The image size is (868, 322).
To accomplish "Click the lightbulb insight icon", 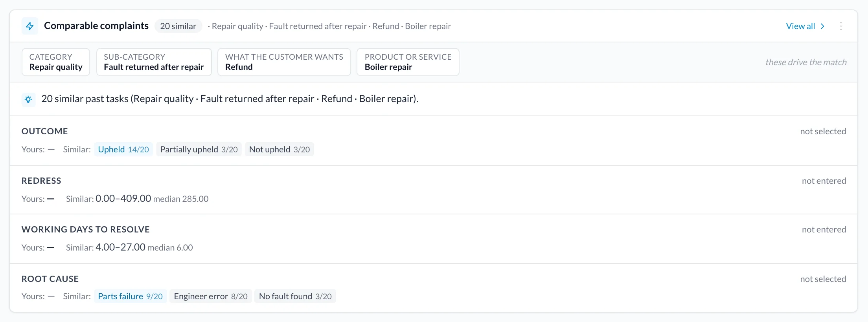I will coord(28,99).
